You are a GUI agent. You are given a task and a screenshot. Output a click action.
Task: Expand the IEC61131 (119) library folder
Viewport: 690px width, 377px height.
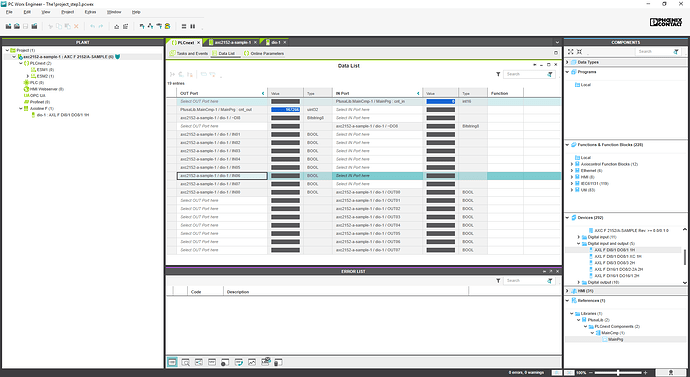[572, 183]
